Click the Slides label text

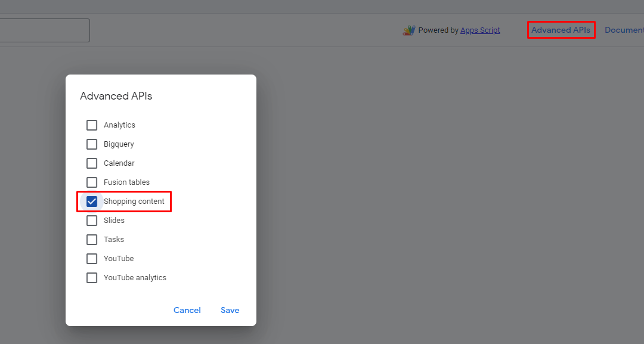tap(114, 221)
